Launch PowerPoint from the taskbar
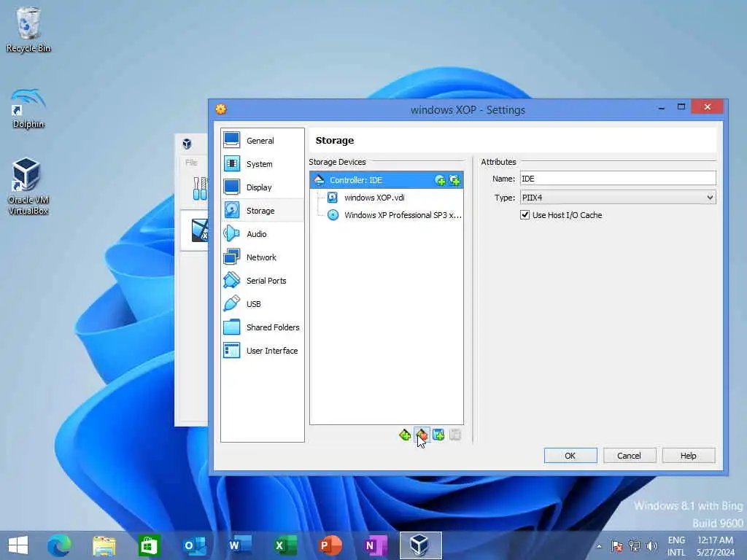Viewport: 747px width, 560px height. [330, 545]
